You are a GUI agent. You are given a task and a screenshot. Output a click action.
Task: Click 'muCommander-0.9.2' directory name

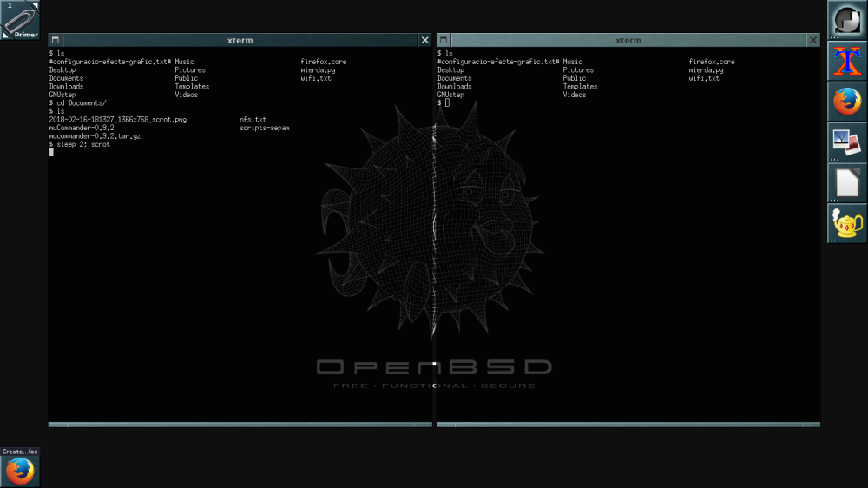82,128
